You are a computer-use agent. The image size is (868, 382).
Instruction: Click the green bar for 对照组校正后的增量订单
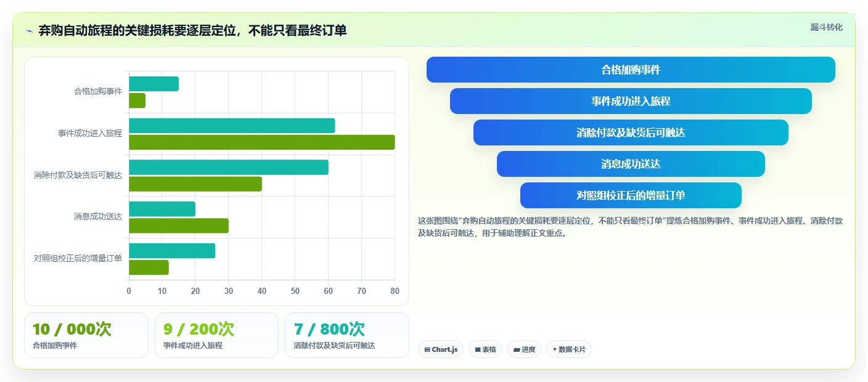(149, 267)
